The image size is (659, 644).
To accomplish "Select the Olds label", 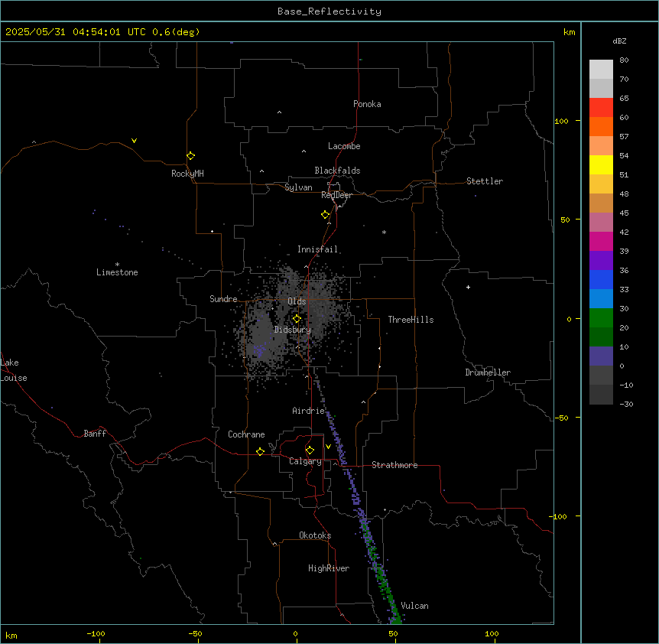I will (297, 301).
